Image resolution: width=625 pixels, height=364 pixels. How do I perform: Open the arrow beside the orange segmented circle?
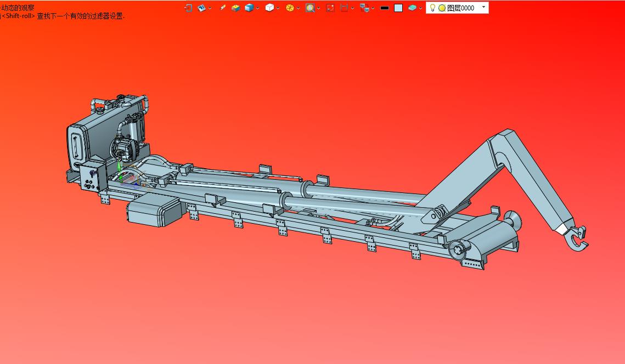coord(299,8)
